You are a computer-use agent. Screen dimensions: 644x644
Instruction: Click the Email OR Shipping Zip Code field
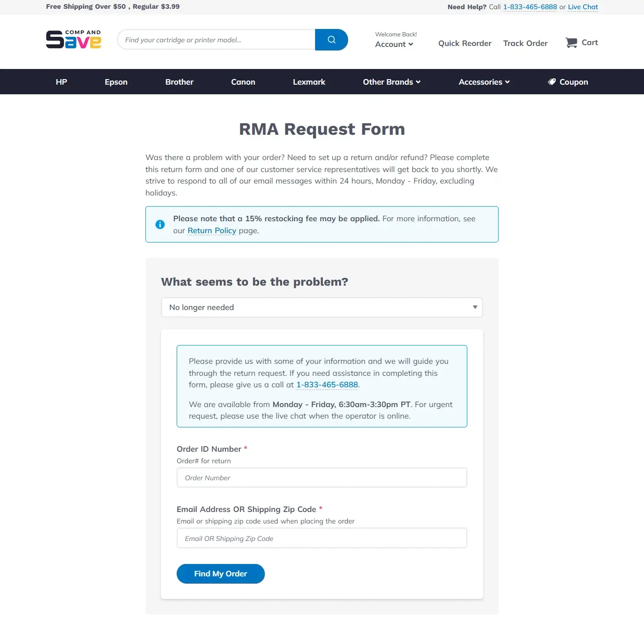[322, 538]
